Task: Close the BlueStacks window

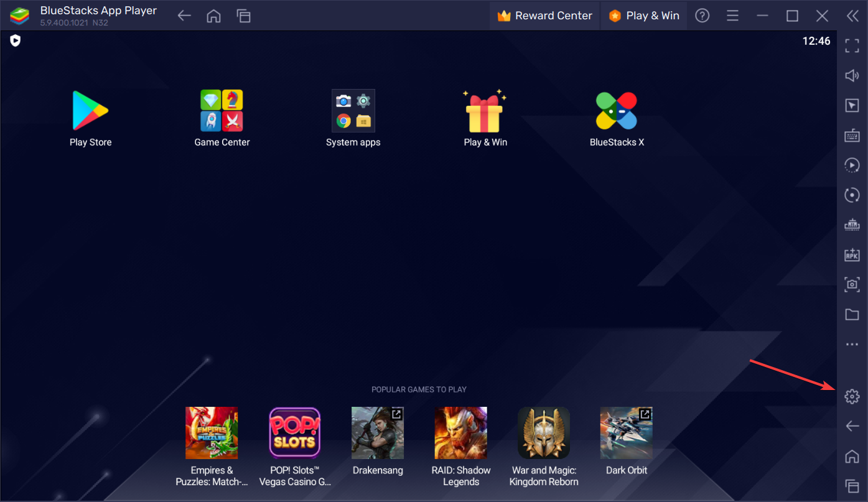Action: coord(823,16)
